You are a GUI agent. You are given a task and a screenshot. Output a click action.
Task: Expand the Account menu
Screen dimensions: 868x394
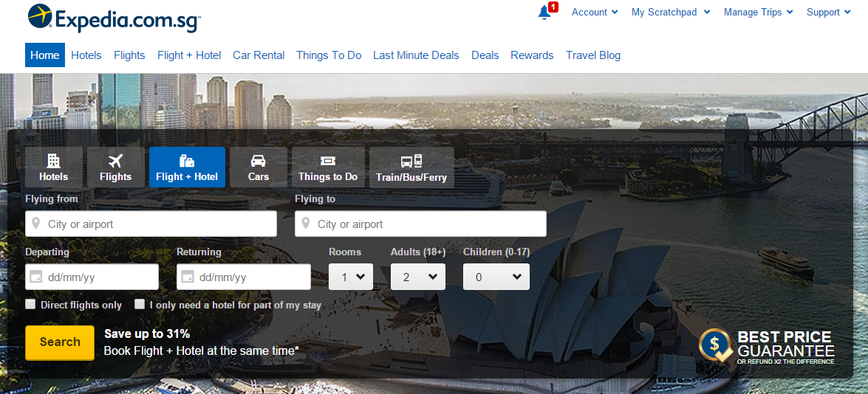(x=595, y=12)
